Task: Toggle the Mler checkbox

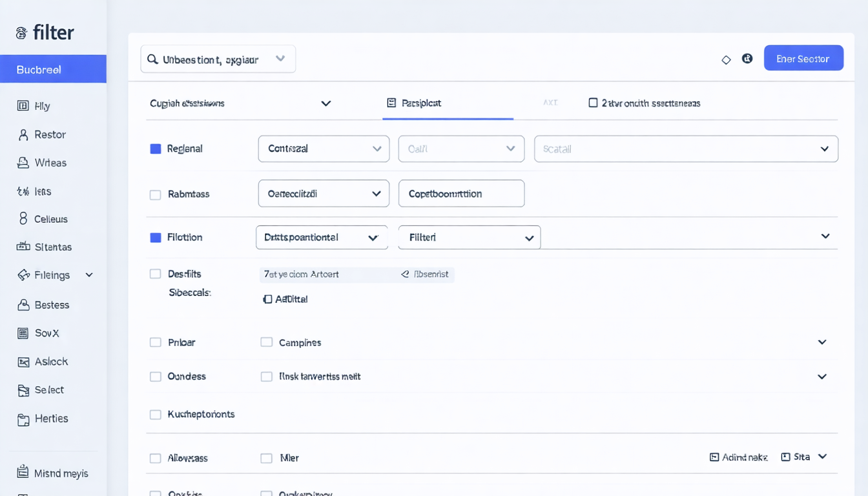Action: [x=266, y=459]
